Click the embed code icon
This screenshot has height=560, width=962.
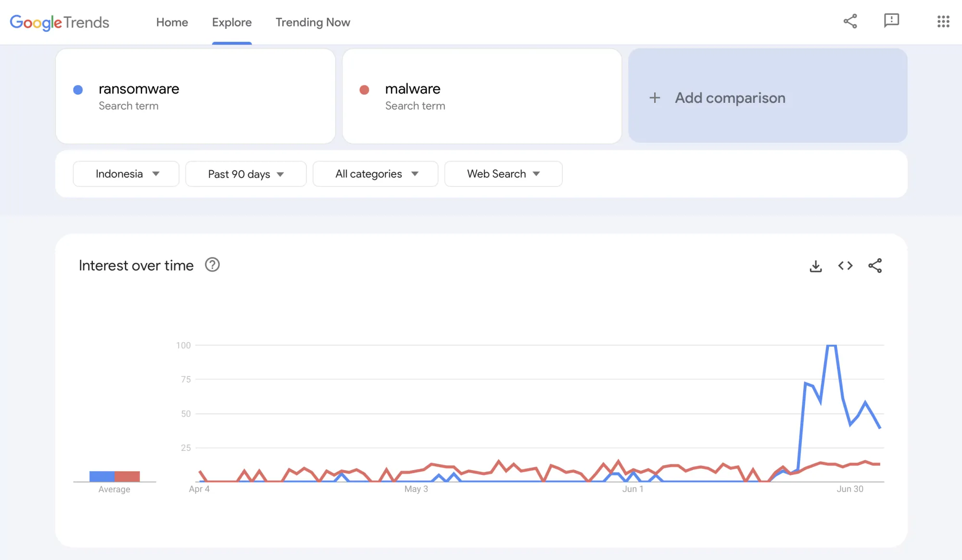845,265
